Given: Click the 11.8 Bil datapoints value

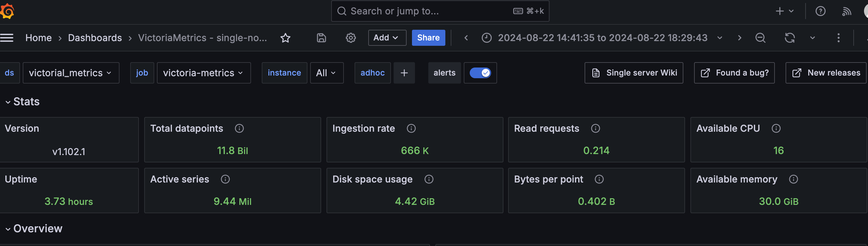Looking at the screenshot, I should pos(232,150).
